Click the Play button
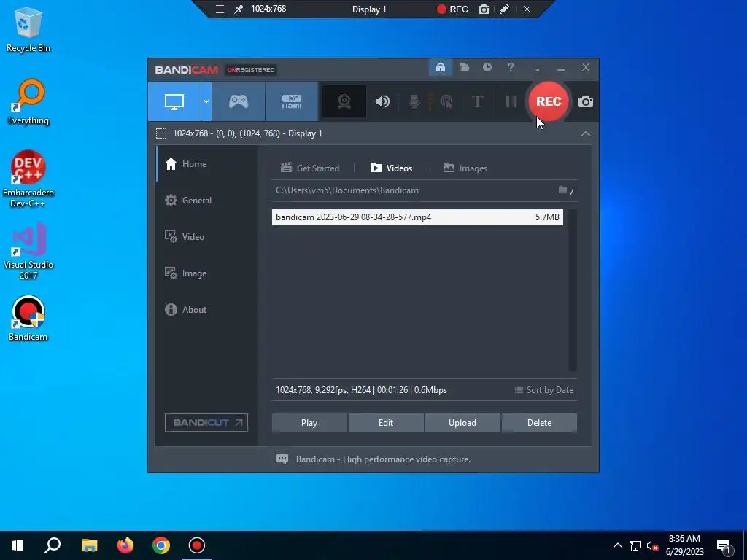This screenshot has width=747, height=560. [309, 423]
